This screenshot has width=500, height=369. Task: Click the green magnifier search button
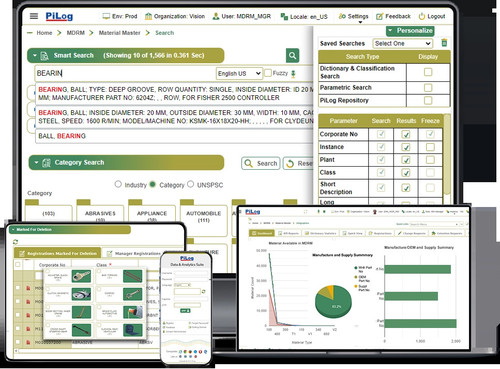292,55
